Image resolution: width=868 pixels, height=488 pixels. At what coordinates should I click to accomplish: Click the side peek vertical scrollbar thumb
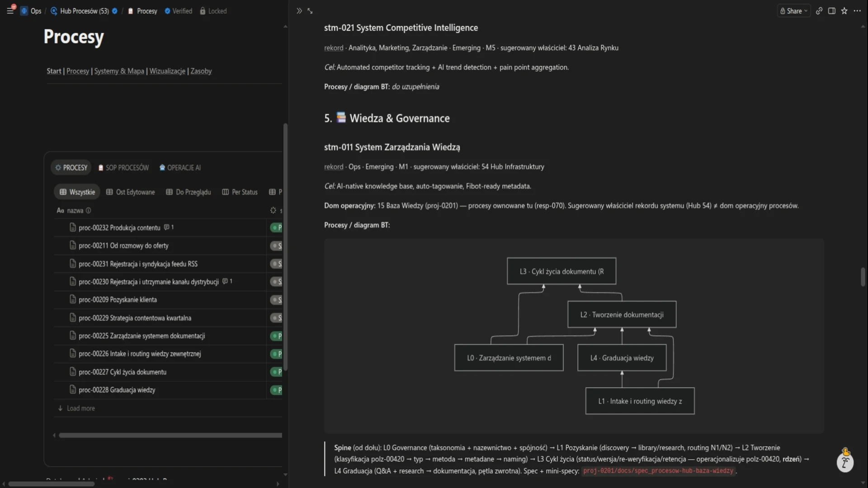pyautogui.click(x=863, y=277)
